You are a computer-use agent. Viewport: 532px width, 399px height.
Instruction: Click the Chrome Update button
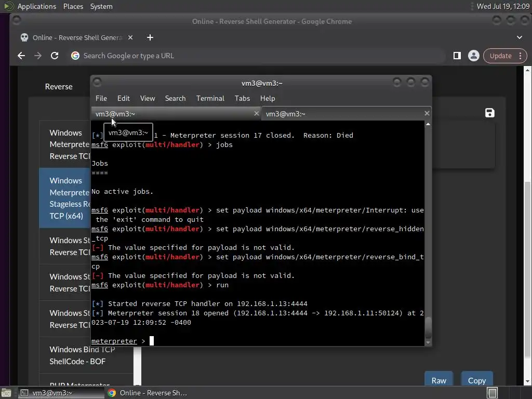point(500,56)
